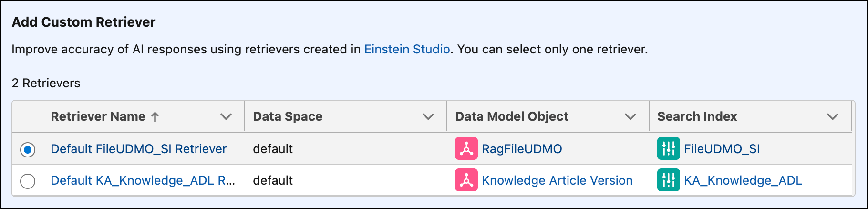Select the Default FileUDMO_SI Retriever radio button
868x209 pixels.
28,149
